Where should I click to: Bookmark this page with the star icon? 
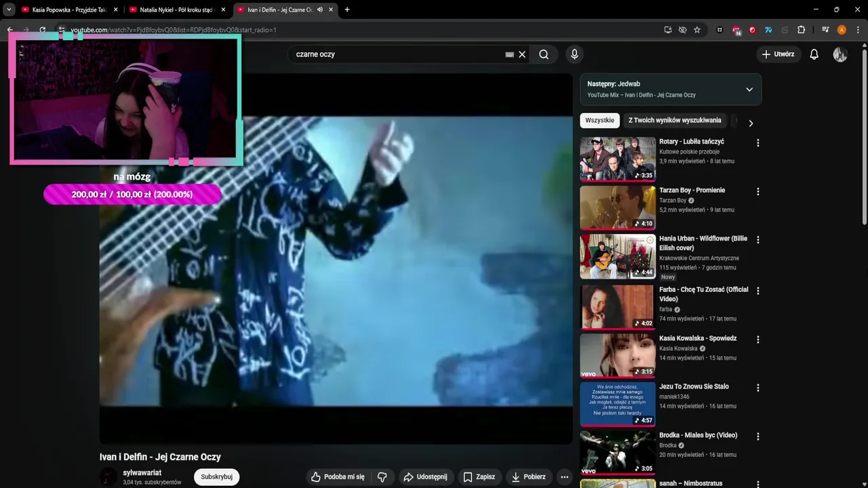tap(697, 30)
